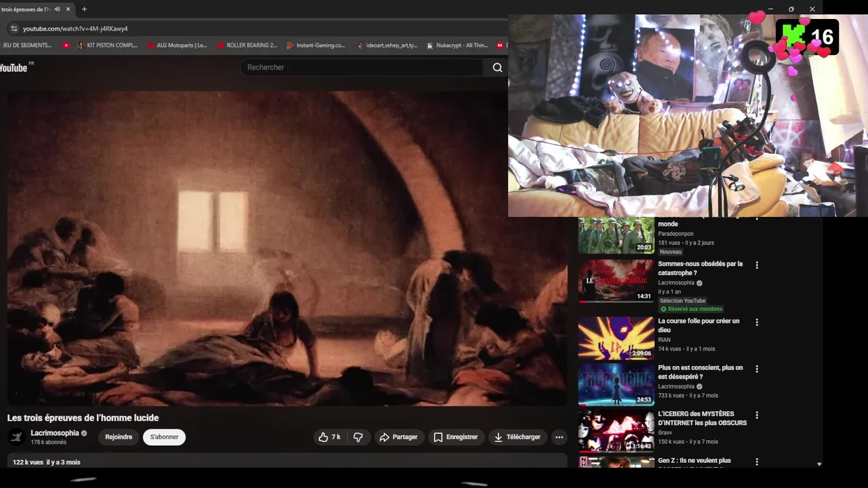
Task: Open "L'ICEBERG des MYSTÈRES D'INTERNET" title
Action: click(702, 418)
